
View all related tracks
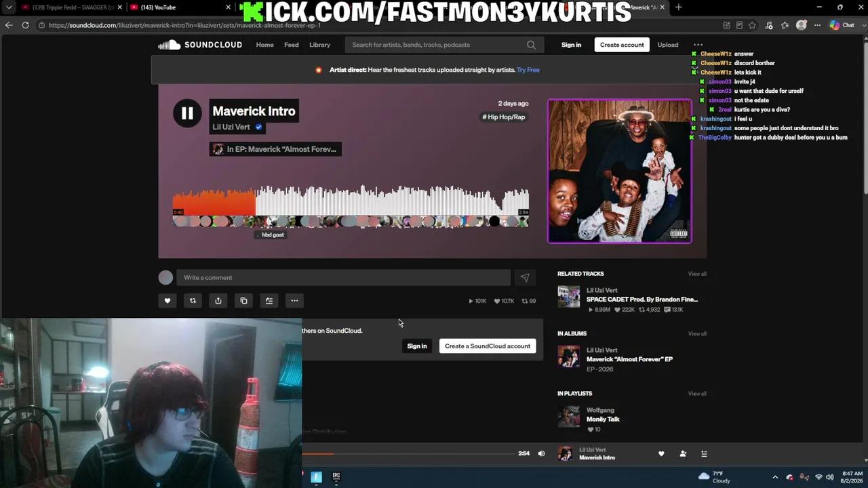(x=697, y=274)
